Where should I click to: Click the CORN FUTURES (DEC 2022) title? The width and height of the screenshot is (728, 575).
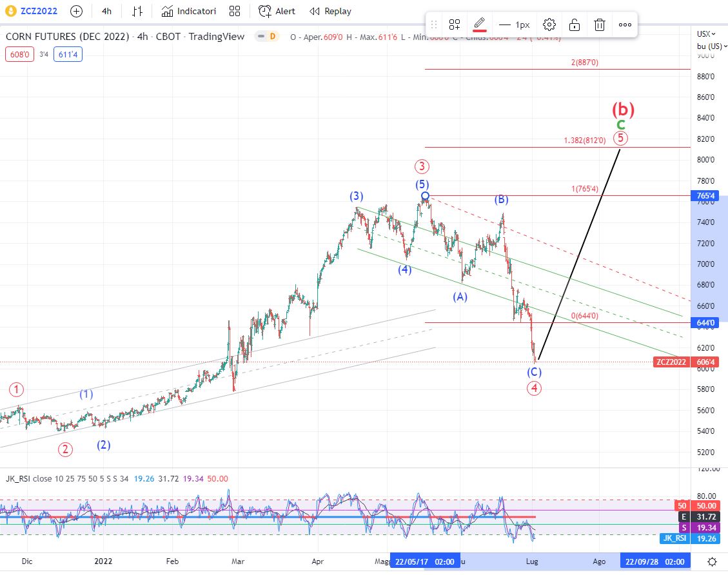[67, 36]
